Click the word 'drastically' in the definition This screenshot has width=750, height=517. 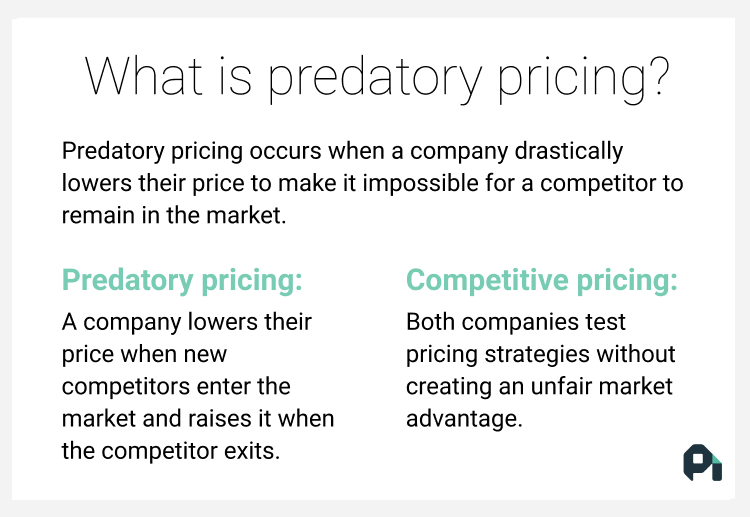[569, 152]
